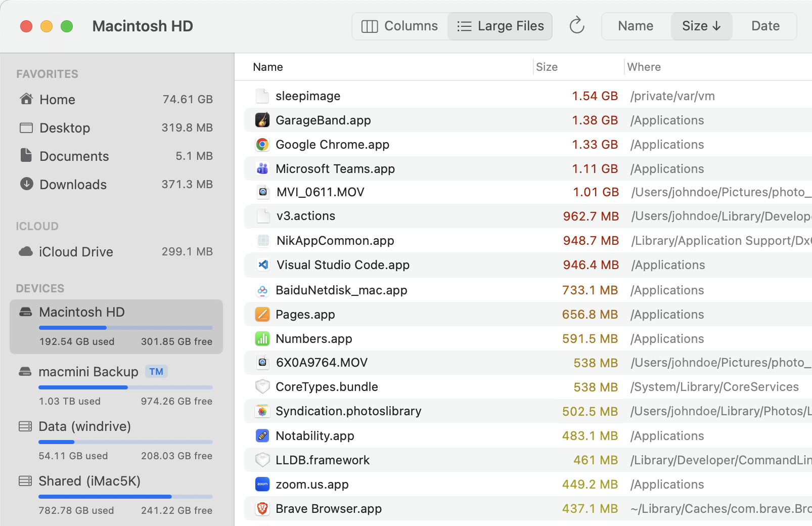
Task: Click the Size column header
Action: point(547,67)
